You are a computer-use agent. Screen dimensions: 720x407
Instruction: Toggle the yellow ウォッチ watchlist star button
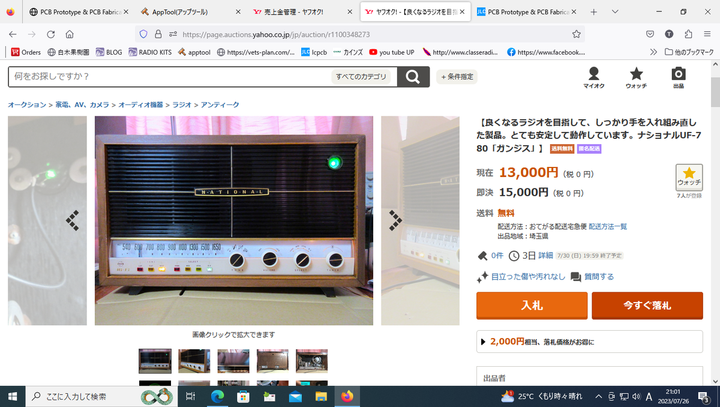[x=689, y=177]
